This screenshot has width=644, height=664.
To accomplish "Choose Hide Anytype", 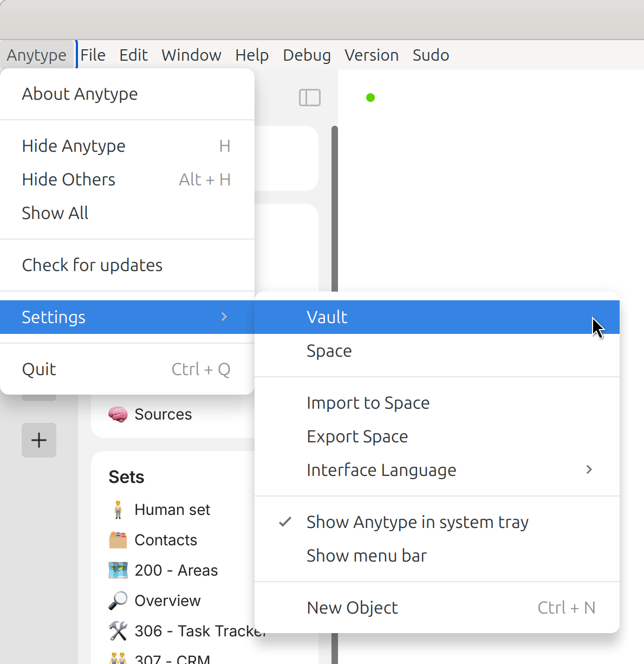I will point(127,146).
